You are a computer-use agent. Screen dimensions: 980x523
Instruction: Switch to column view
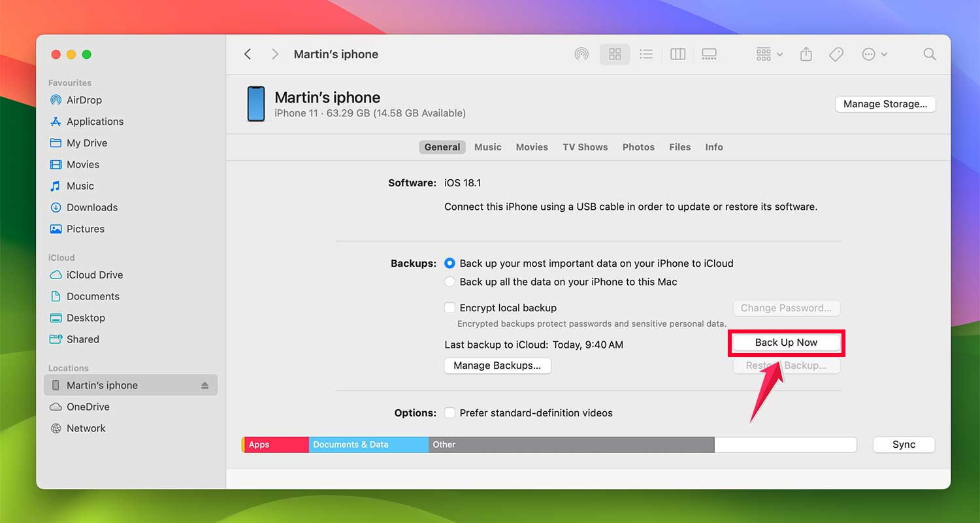[678, 54]
